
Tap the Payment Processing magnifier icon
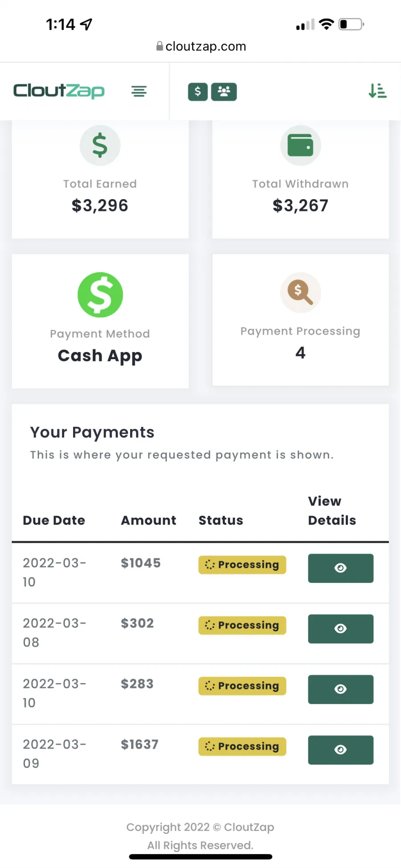click(x=300, y=292)
